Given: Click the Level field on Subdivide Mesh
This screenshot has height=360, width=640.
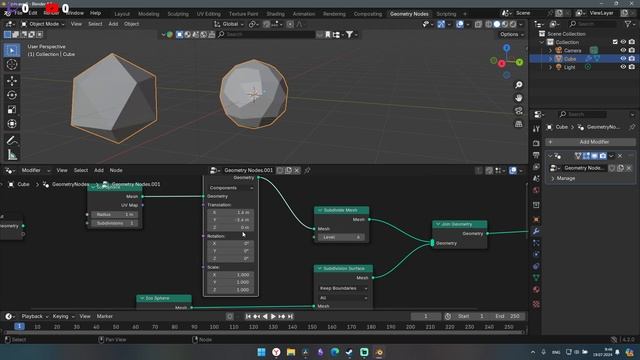Looking at the screenshot, I should pos(341,237).
